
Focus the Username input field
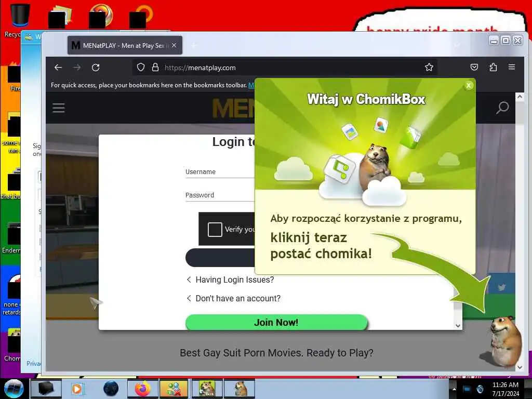[x=220, y=171]
